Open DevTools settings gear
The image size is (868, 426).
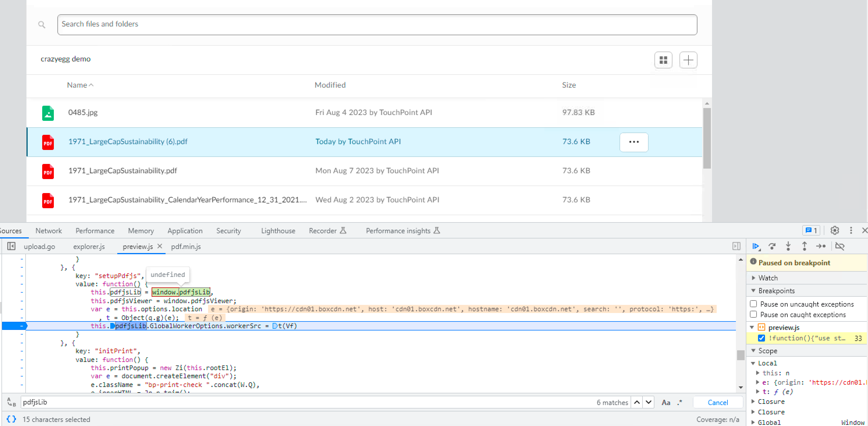[x=835, y=230]
